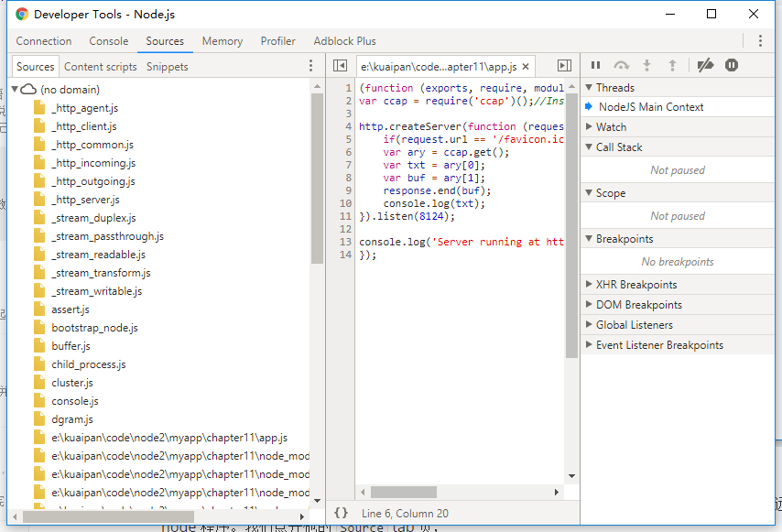Click the step over function icon

click(x=621, y=65)
